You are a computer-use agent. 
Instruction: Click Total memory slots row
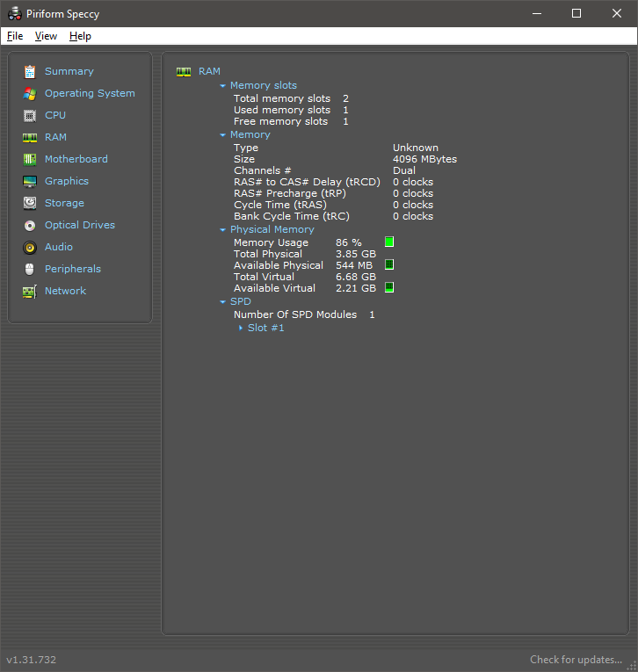pyautogui.click(x=291, y=98)
